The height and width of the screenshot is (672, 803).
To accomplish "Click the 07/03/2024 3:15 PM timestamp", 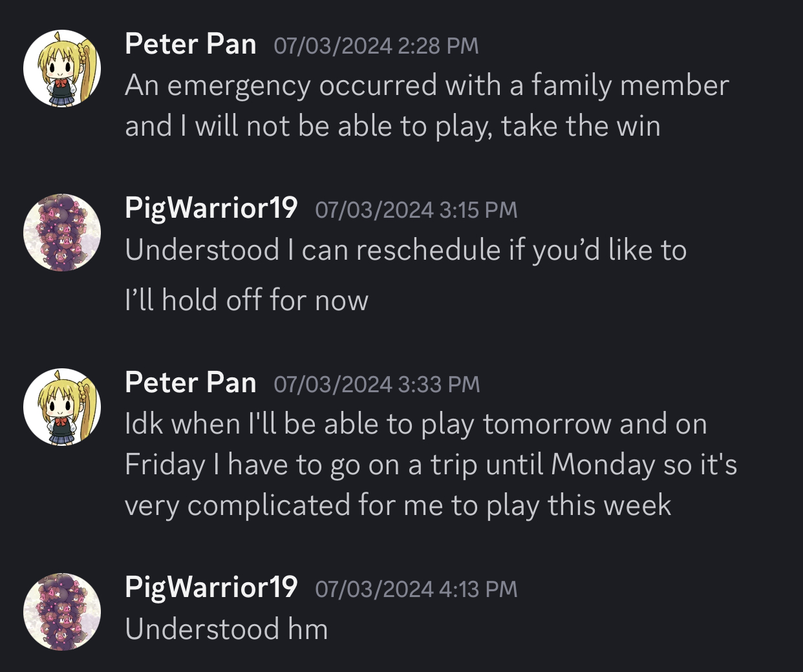I will pyautogui.click(x=416, y=210).
